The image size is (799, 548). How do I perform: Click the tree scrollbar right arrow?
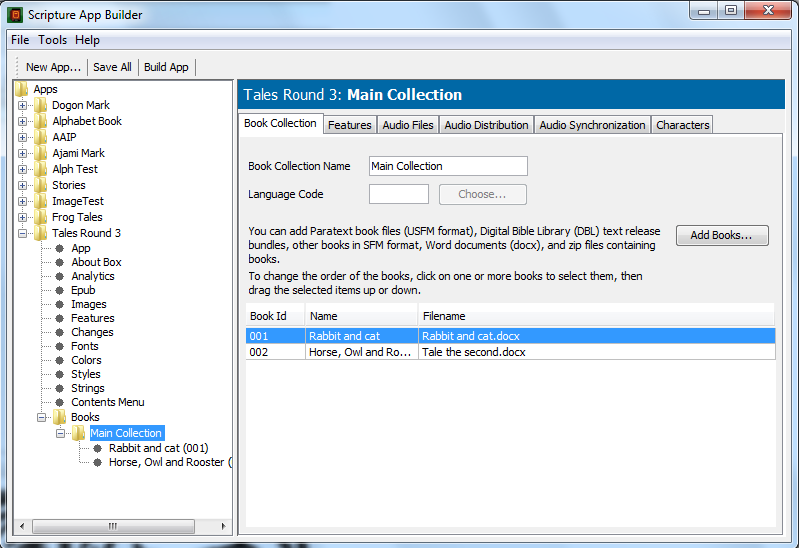point(223,526)
